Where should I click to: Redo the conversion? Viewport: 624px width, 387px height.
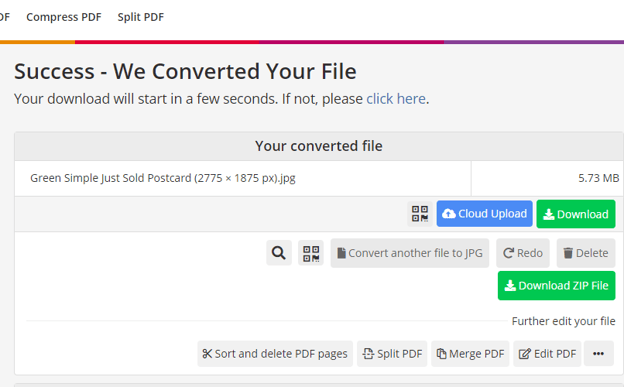(523, 253)
